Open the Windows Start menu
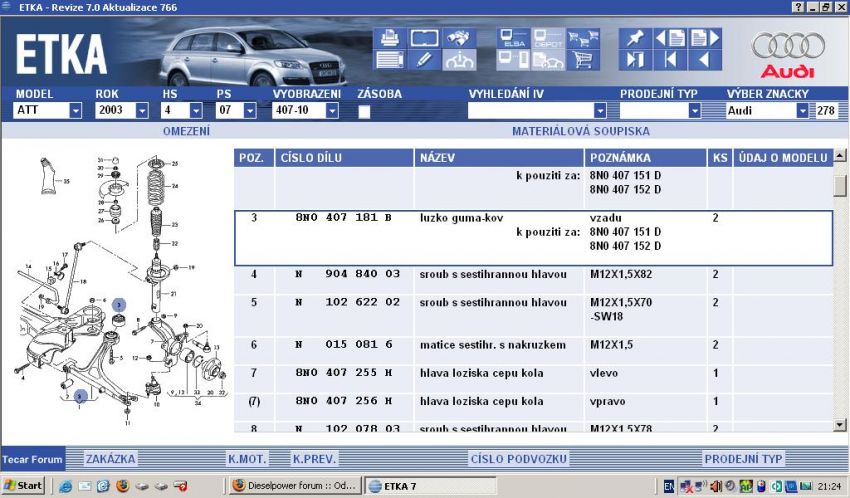 click(x=23, y=486)
